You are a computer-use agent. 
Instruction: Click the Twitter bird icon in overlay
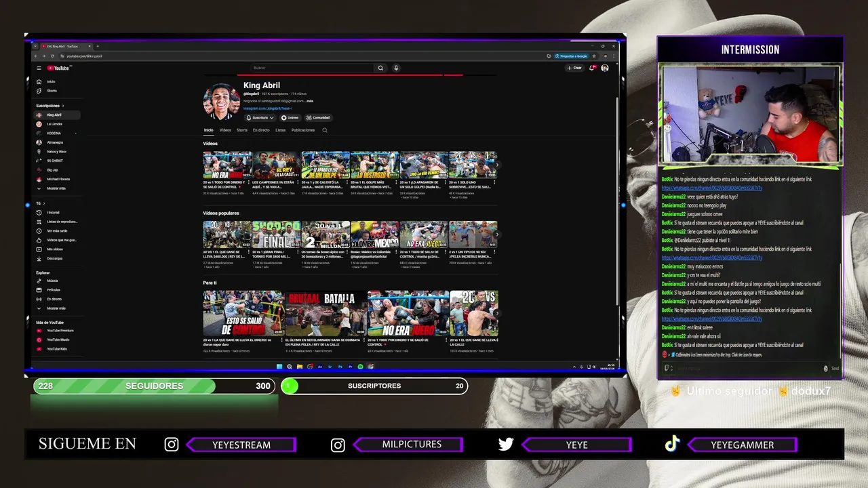click(506, 445)
